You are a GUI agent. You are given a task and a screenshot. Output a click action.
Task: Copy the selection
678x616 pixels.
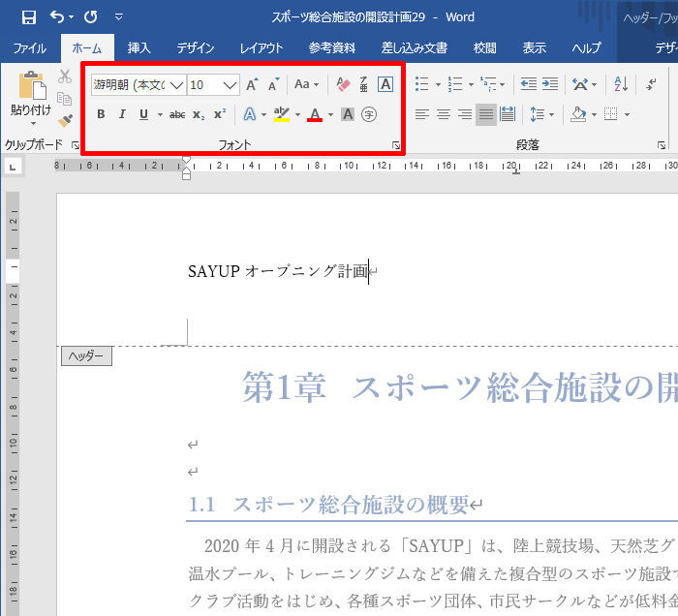65,99
